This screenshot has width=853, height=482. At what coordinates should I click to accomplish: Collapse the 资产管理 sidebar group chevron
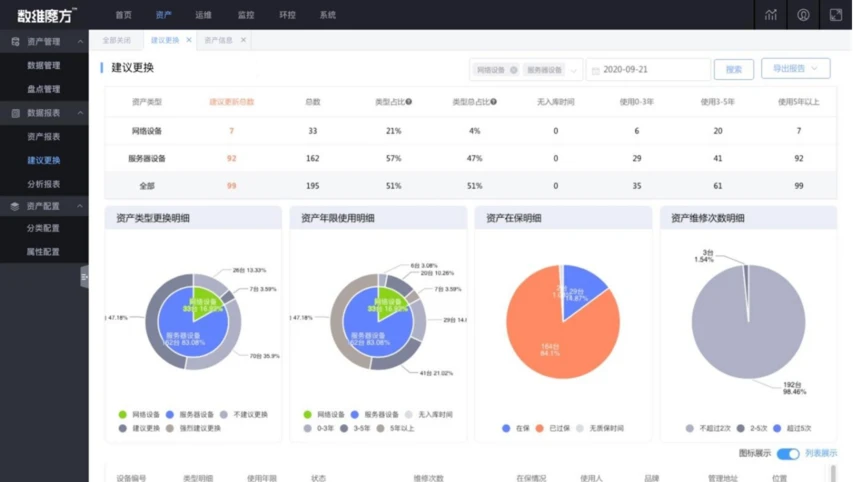[81, 41]
